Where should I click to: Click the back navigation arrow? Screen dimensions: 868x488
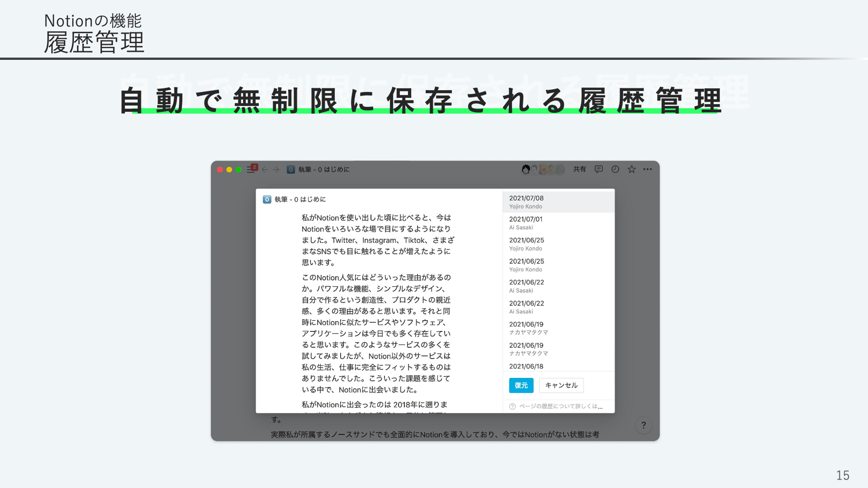pyautogui.click(x=265, y=170)
